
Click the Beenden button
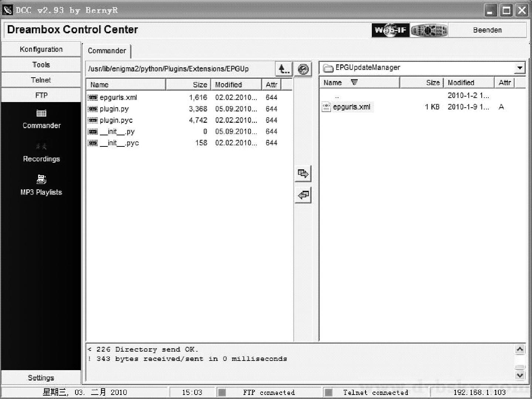click(487, 30)
